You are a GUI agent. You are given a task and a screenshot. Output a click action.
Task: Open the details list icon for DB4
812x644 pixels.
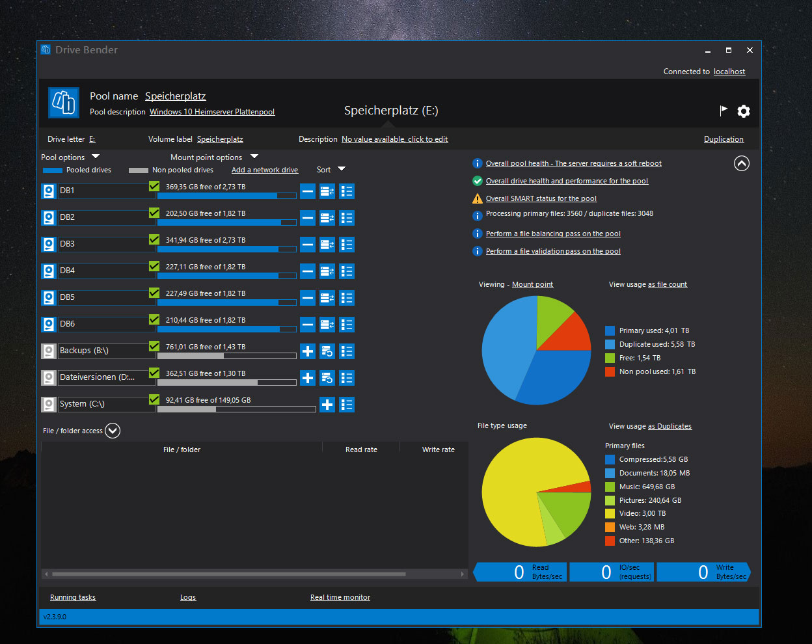[x=347, y=271]
